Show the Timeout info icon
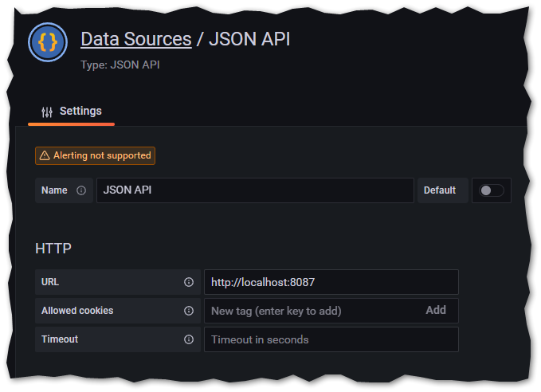 click(x=189, y=339)
